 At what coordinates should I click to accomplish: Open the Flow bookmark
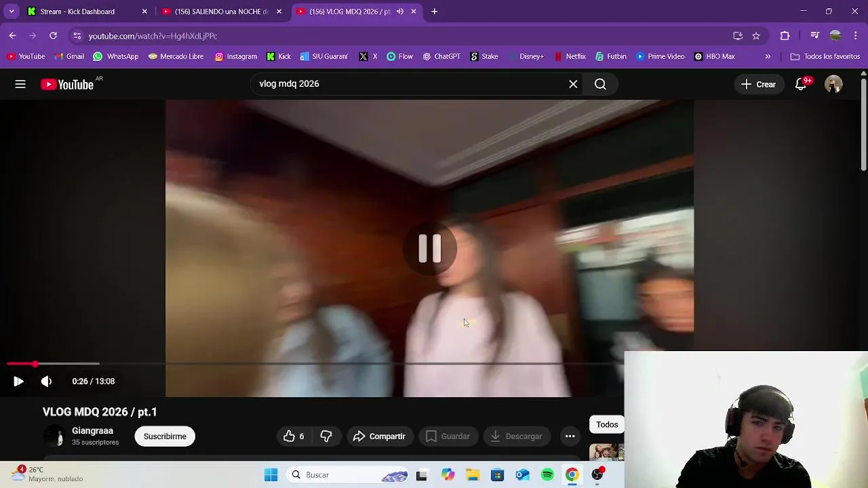click(x=399, y=56)
